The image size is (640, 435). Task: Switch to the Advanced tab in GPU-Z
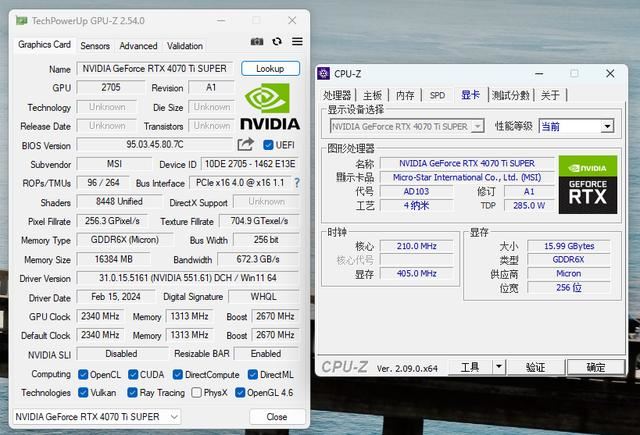point(138,46)
